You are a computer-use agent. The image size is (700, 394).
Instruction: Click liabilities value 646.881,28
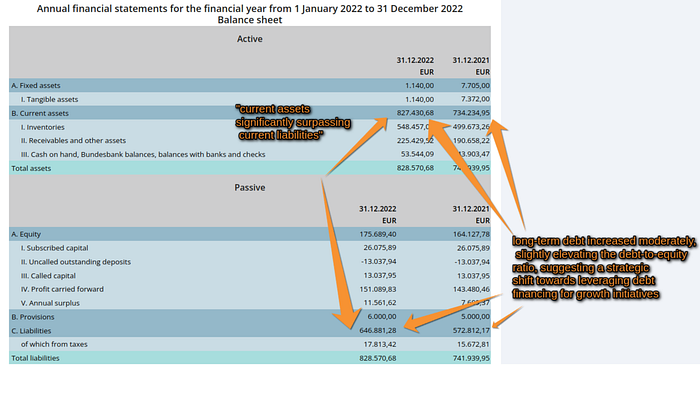(378, 330)
